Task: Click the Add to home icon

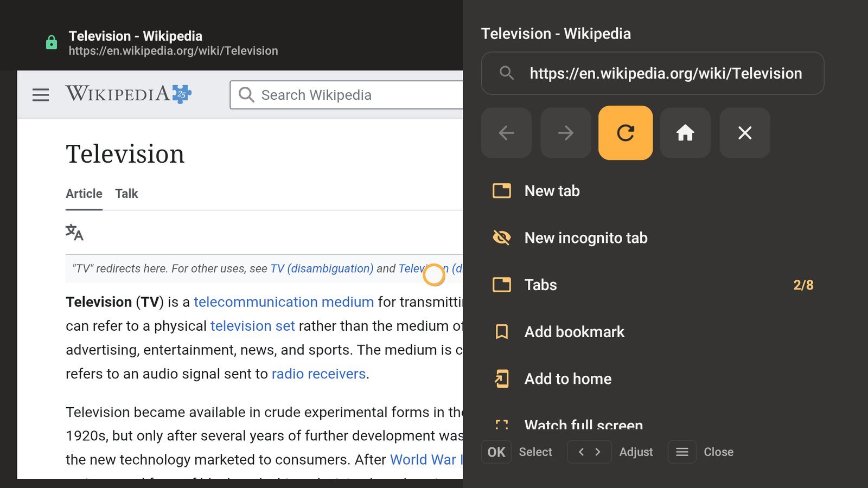Action: click(x=502, y=378)
